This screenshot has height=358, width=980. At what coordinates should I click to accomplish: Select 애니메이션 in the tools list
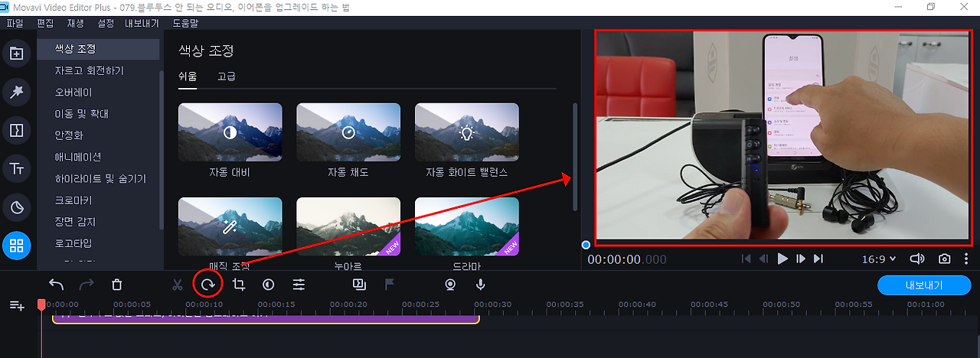coord(98,157)
